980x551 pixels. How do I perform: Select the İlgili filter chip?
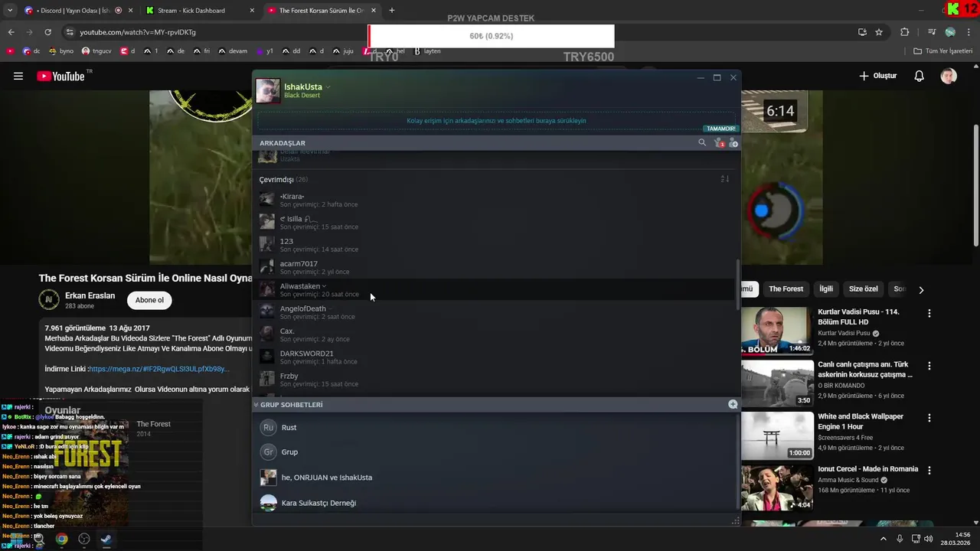[826, 289]
